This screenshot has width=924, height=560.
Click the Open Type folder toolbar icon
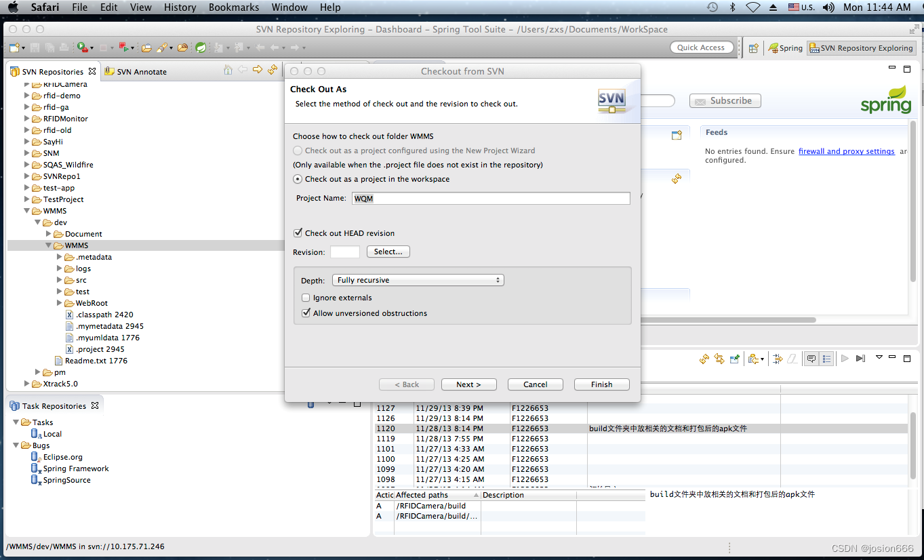[x=146, y=47]
